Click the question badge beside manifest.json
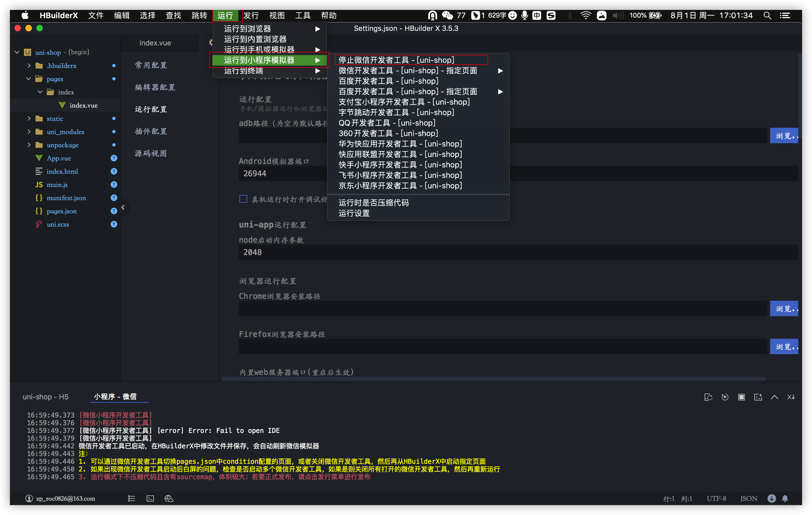This screenshot has height=515, width=812. [x=114, y=198]
